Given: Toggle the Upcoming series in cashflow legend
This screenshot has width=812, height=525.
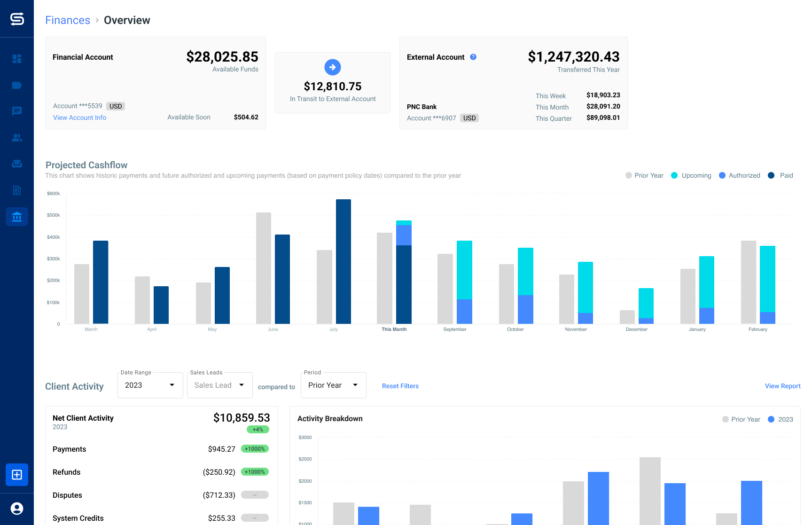Looking at the screenshot, I should coord(691,175).
